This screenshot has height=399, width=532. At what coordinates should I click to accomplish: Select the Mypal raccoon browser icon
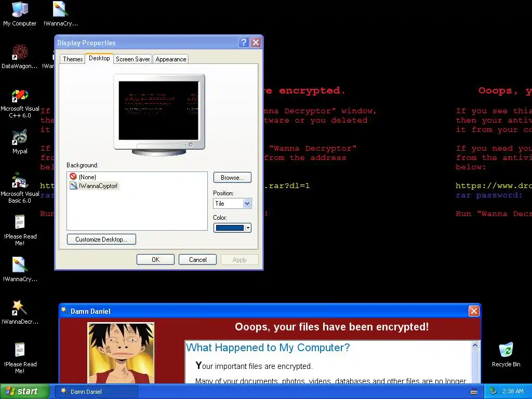tap(20, 142)
